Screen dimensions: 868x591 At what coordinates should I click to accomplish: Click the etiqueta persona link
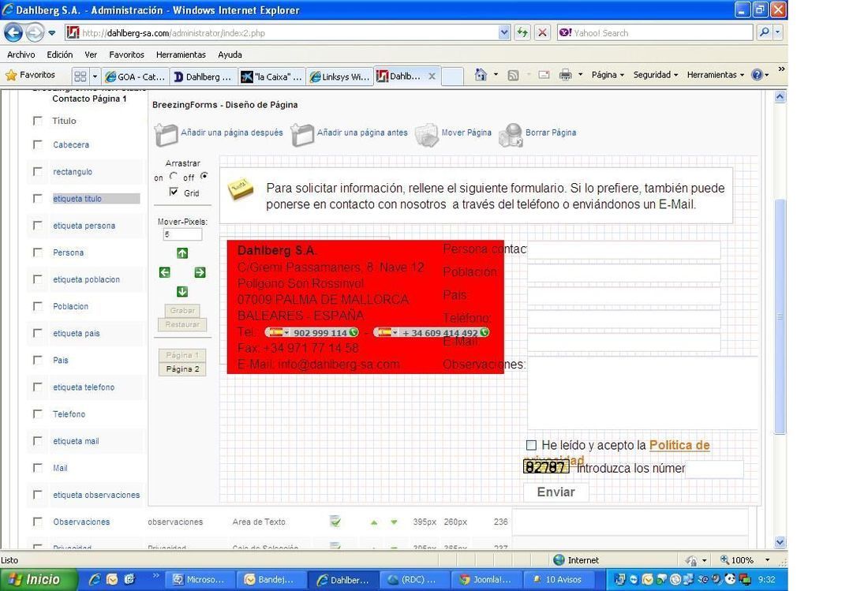click(x=84, y=226)
